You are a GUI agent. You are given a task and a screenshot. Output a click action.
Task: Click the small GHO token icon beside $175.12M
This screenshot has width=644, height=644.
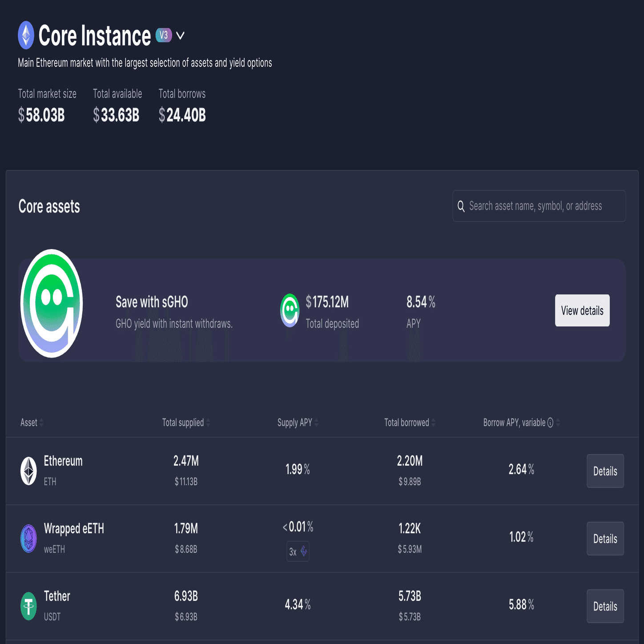(x=290, y=310)
